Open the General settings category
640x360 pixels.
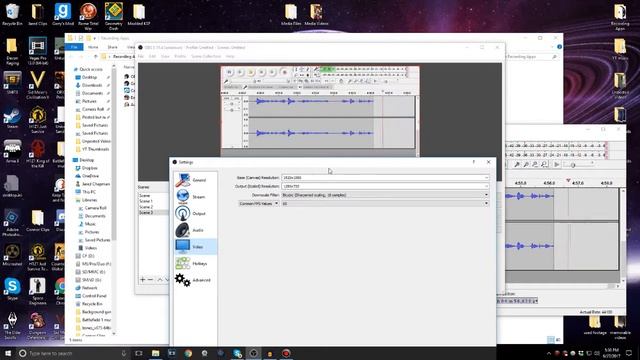[x=196, y=180]
